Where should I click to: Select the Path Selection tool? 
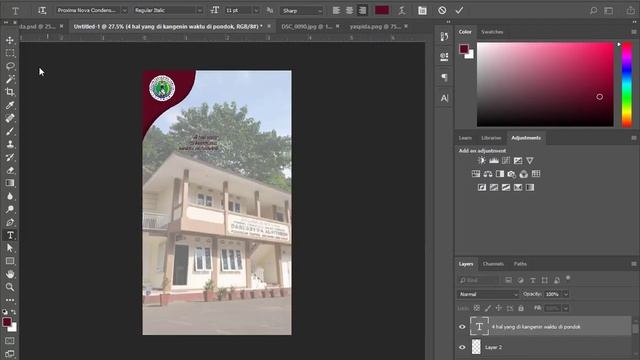pyautogui.click(x=10, y=248)
